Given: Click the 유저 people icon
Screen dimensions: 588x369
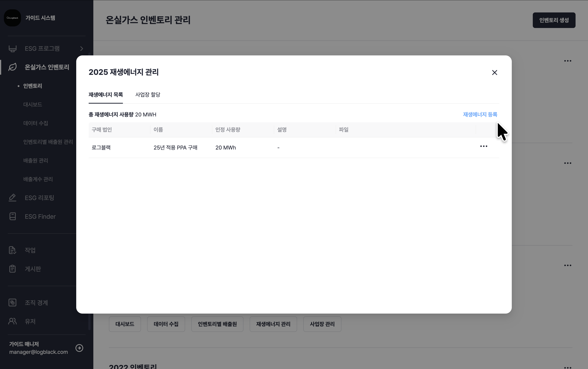Looking at the screenshot, I should coord(12,321).
